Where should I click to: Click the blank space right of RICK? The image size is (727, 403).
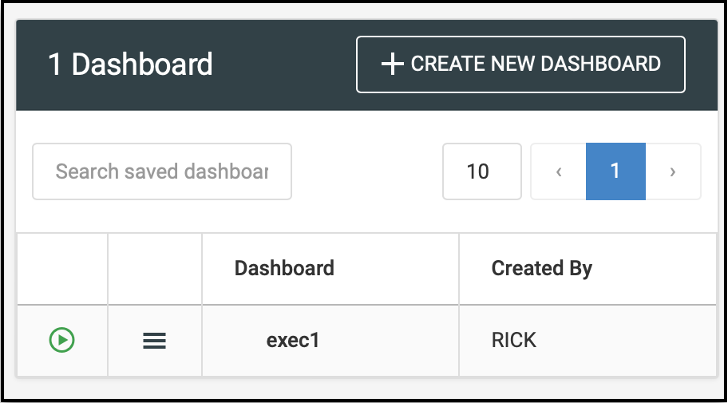[630, 340]
